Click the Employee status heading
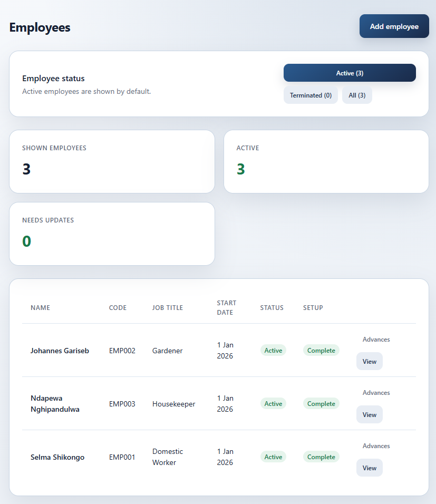436x504 pixels. pyautogui.click(x=53, y=79)
